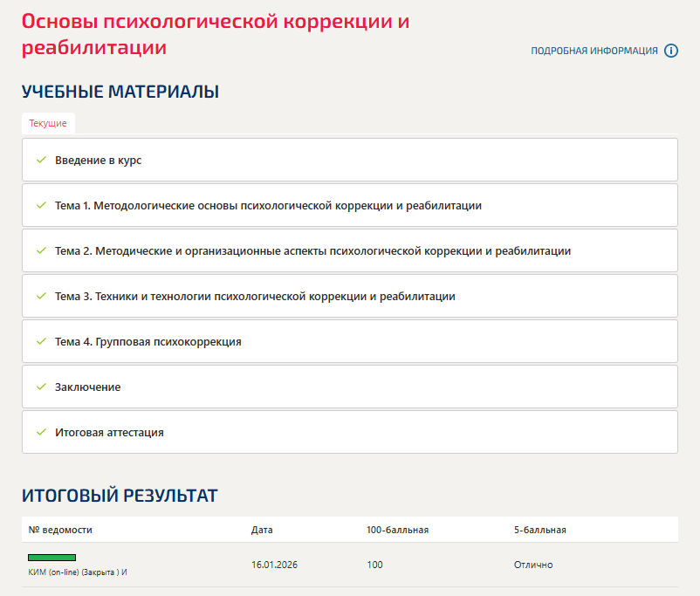This screenshot has height=596, width=700.
Task: Click the green checkmark next to Введение в курс
Action: pyautogui.click(x=42, y=160)
